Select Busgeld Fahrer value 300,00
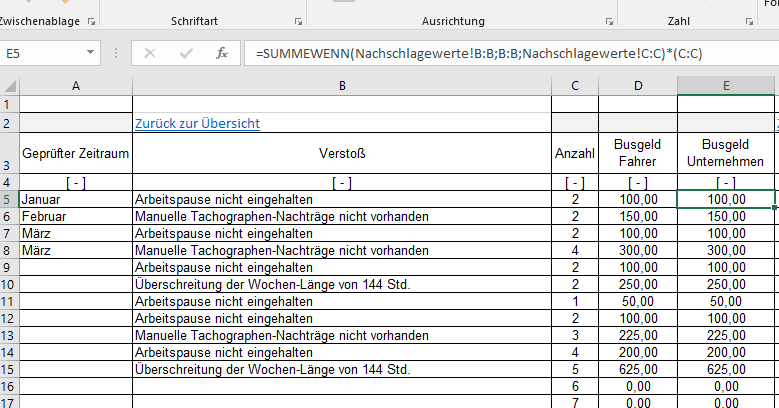The height and width of the screenshot is (408, 779). [638, 250]
